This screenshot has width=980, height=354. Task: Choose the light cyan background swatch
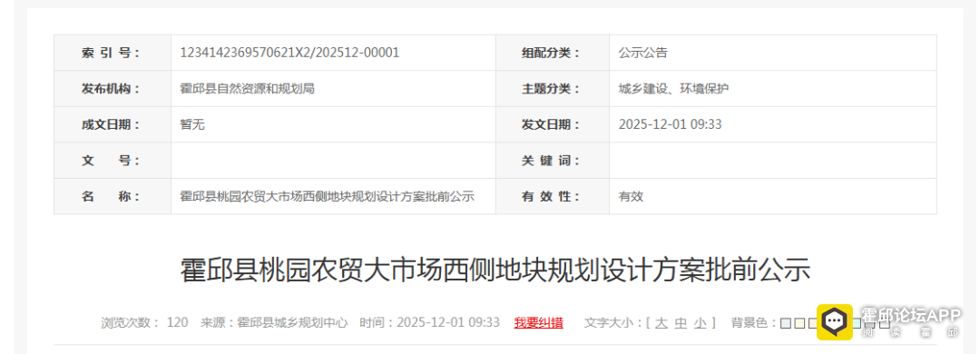tap(857, 323)
